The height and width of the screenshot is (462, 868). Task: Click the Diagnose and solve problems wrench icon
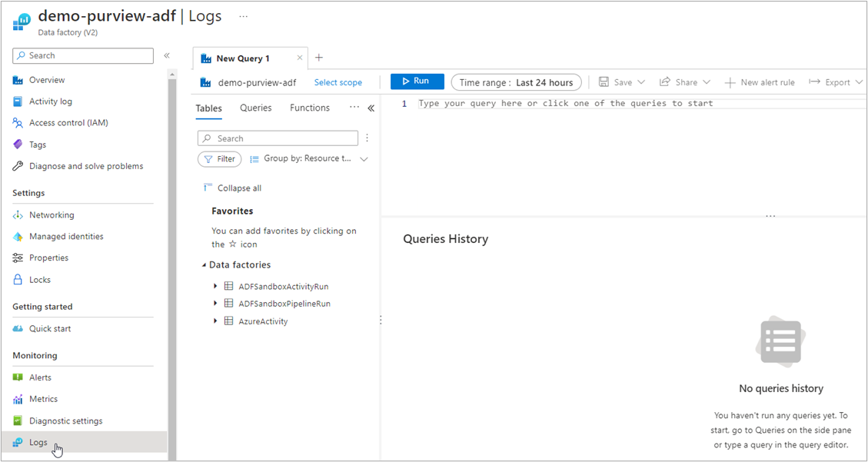tap(18, 166)
